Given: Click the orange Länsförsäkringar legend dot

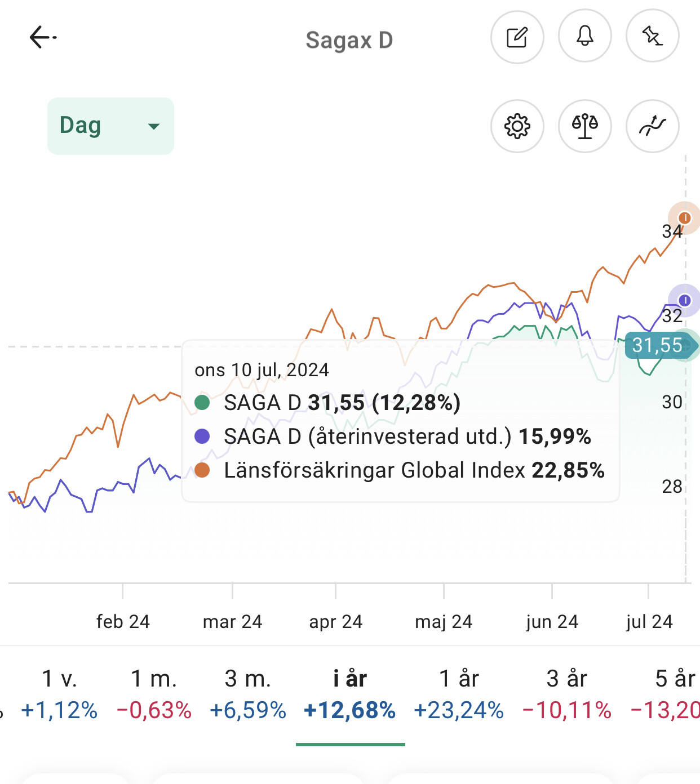Looking at the screenshot, I should click(202, 470).
